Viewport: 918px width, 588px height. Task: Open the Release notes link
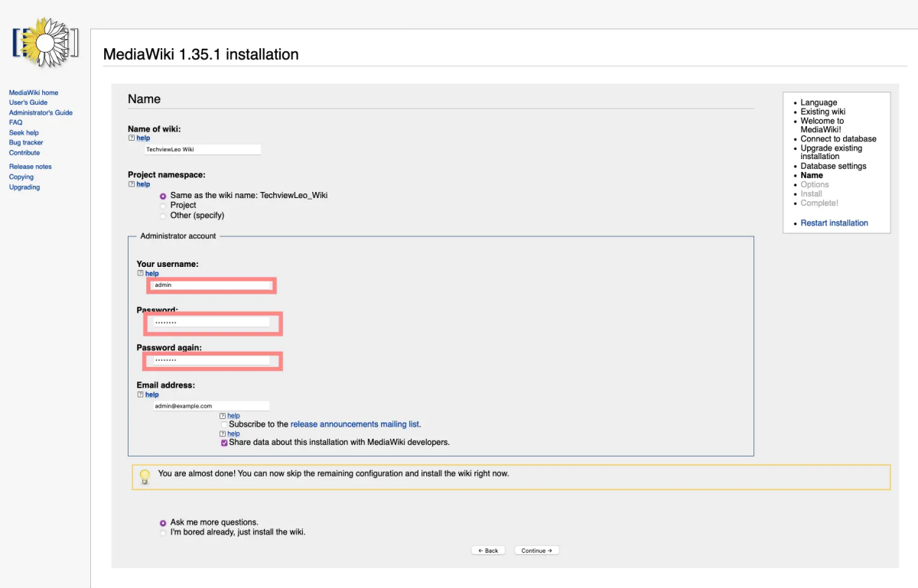[31, 167]
